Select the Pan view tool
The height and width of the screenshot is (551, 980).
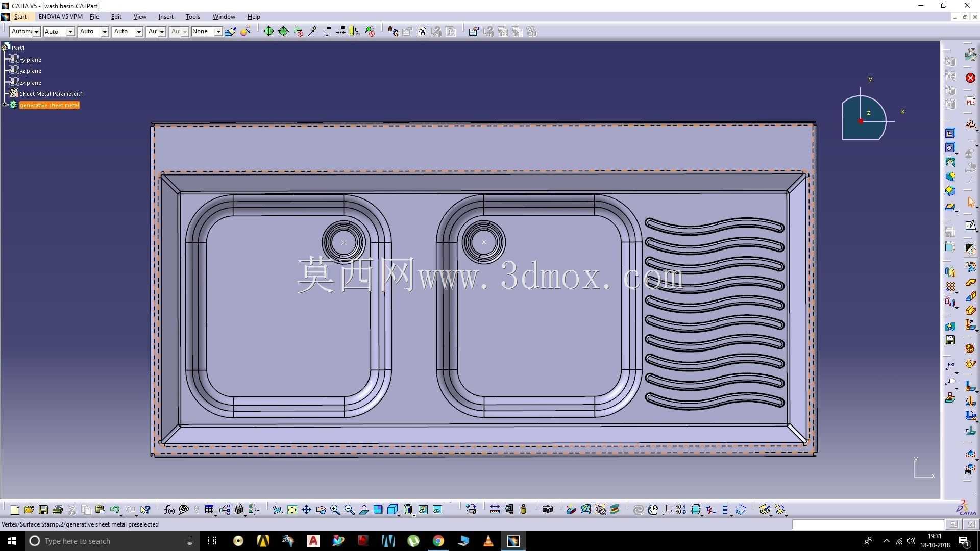pyautogui.click(x=306, y=510)
